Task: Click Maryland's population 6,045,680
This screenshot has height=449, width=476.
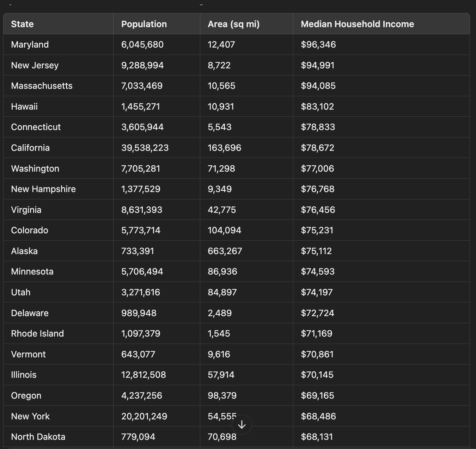Action: [142, 44]
